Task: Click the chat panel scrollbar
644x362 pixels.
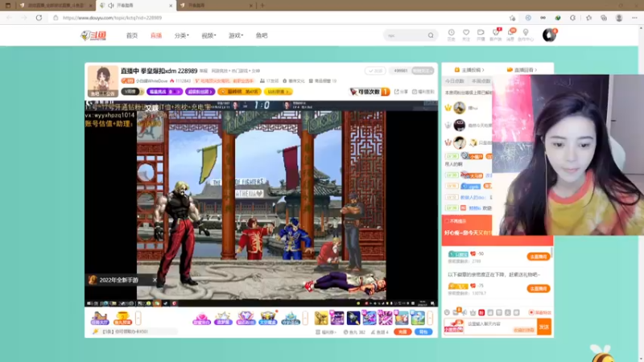Action: (552, 253)
